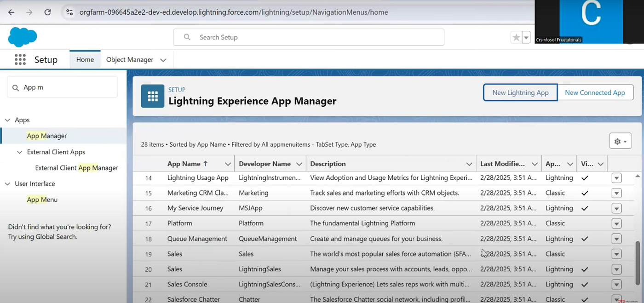Click the 'Queue Management' app name cell
644x303 pixels.
click(x=197, y=239)
